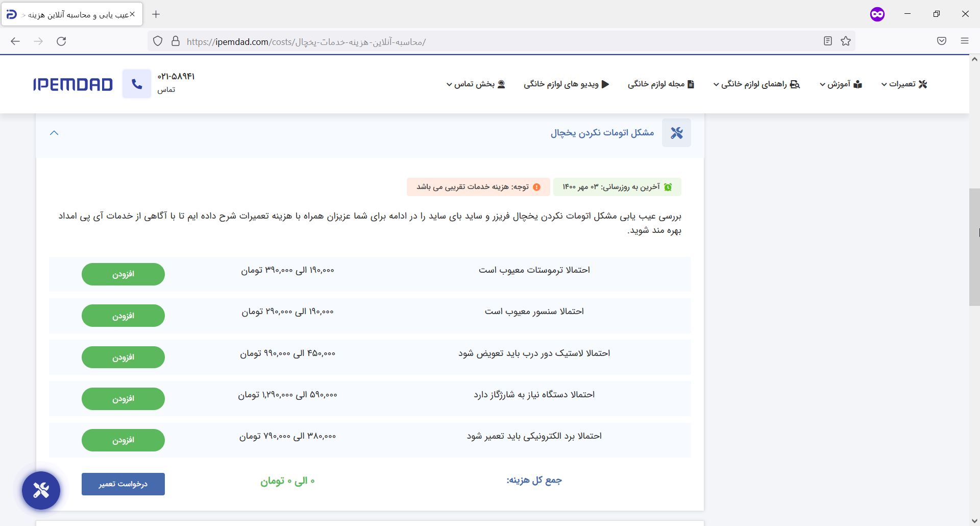Open a new tab with plus button

tap(156, 14)
